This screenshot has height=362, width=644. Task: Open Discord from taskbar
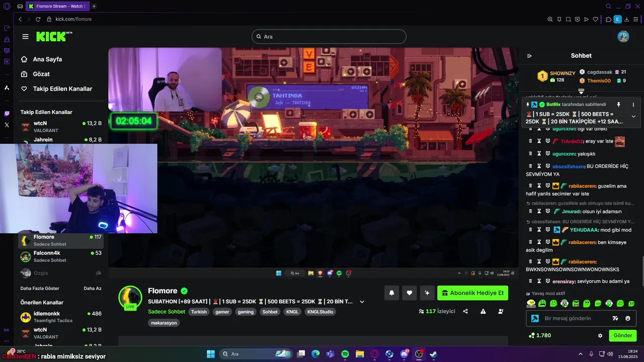404,354
